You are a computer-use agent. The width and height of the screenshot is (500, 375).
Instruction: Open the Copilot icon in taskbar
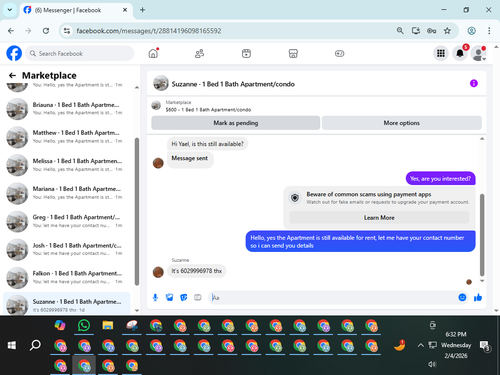point(60,325)
